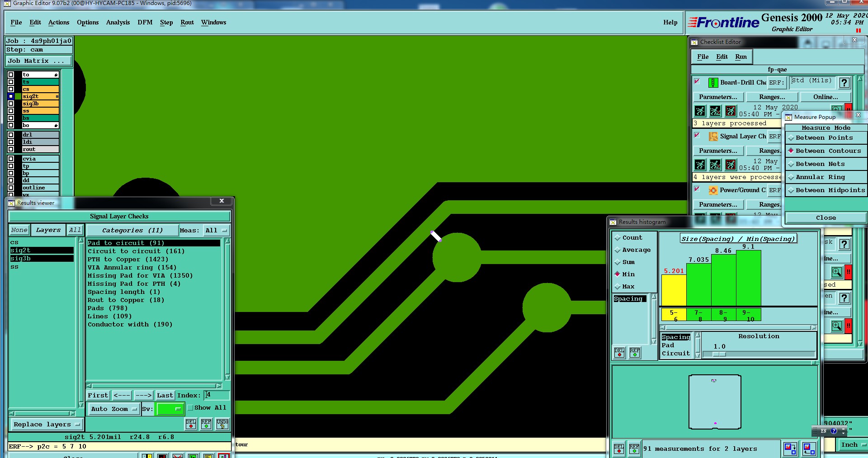Select Annular Ring measure mode
This screenshot has height=458, width=868.
tap(826, 177)
